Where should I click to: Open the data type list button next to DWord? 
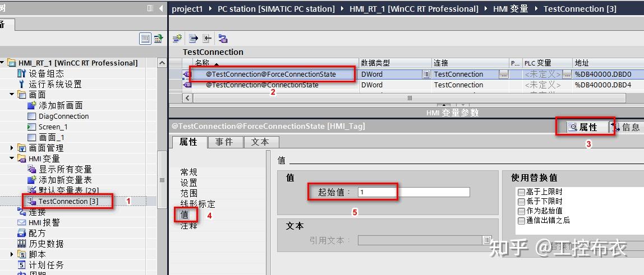[426, 74]
